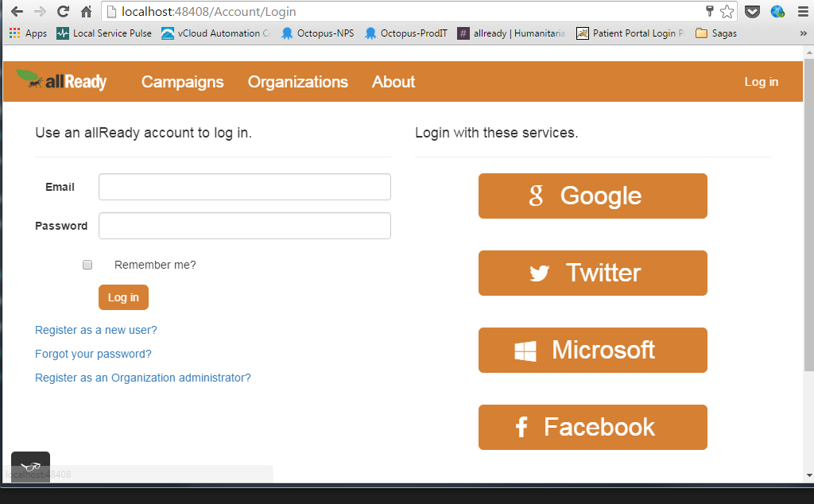Follow the Forgot your password link

94,354
